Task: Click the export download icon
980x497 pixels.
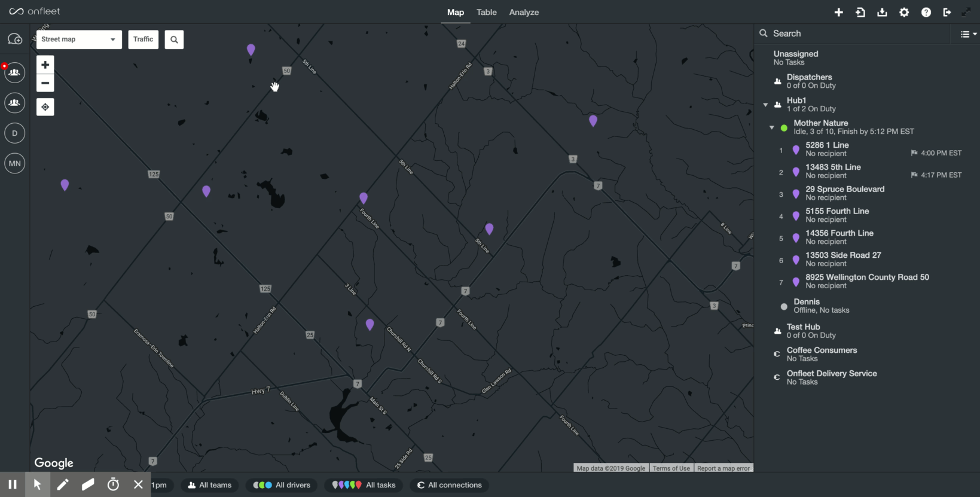Action: pos(882,13)
